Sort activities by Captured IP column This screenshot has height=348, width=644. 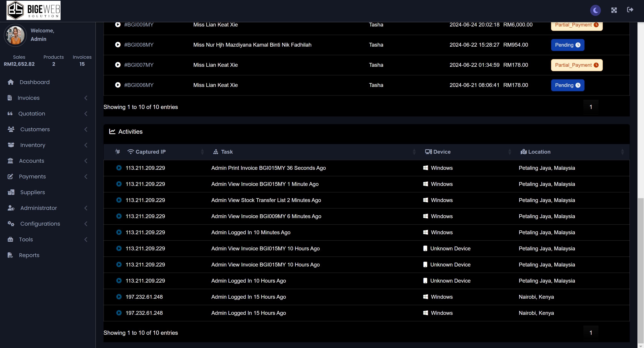tap(150, 152)
